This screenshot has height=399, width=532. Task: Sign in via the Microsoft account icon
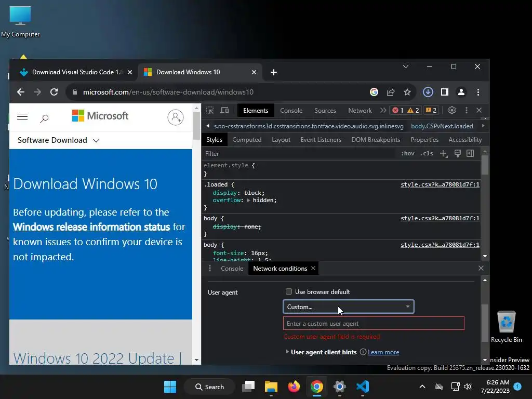[x=176, y=117]
